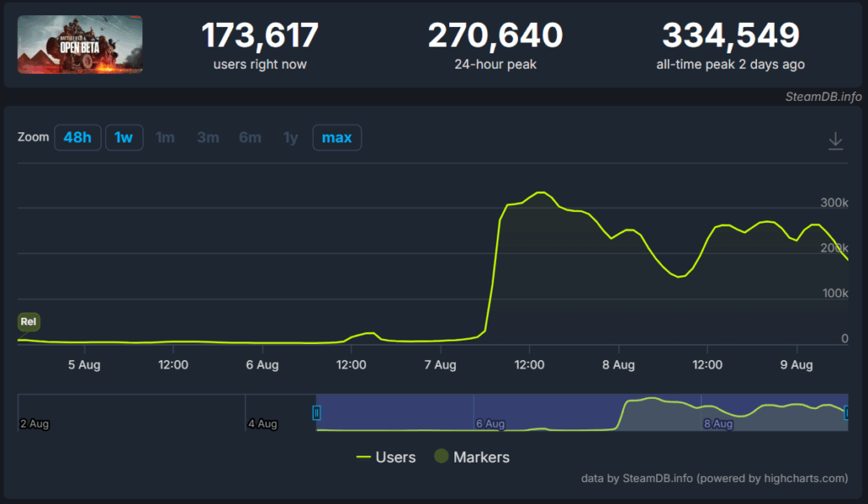Select the disabled 3m zoom option
The image size is (868, 504).
point(209,137)
